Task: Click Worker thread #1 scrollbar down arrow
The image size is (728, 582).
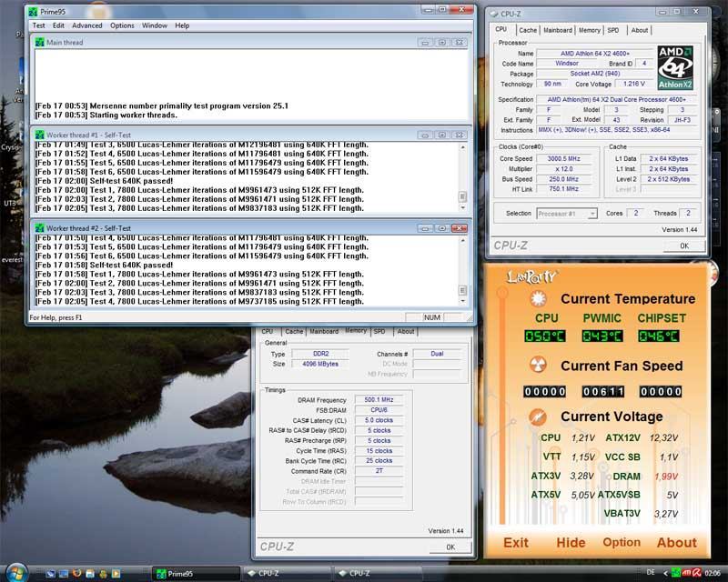Action: pos(462,208)
